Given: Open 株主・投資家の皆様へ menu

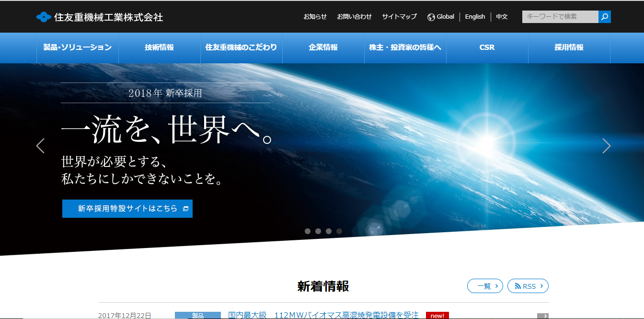Looking at the screenshot, I should 405,47.
